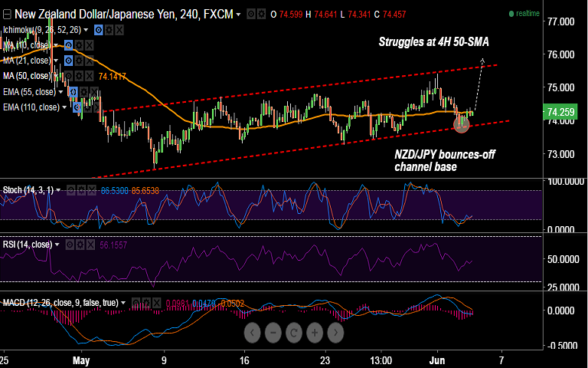Zoom in the chart with the plus button
Viewport: 588px width, 368px height.
315,333
